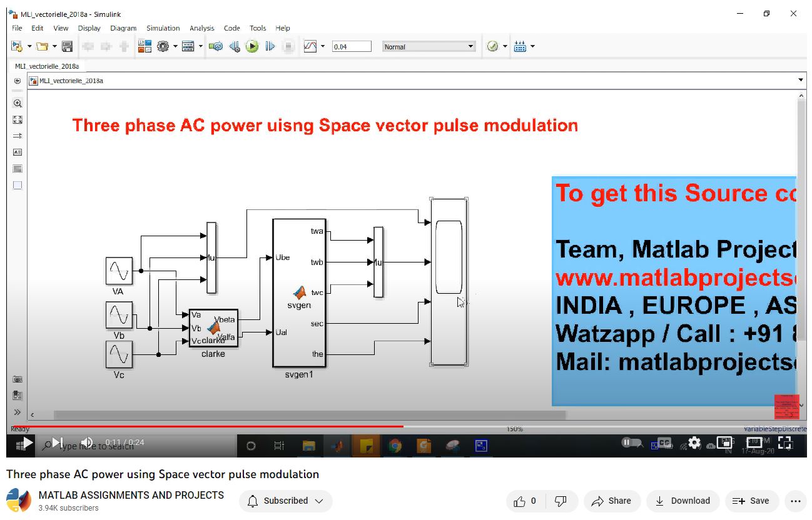
Task: Click the New Model toolbar icon
Action: click(x=17, y=46)
